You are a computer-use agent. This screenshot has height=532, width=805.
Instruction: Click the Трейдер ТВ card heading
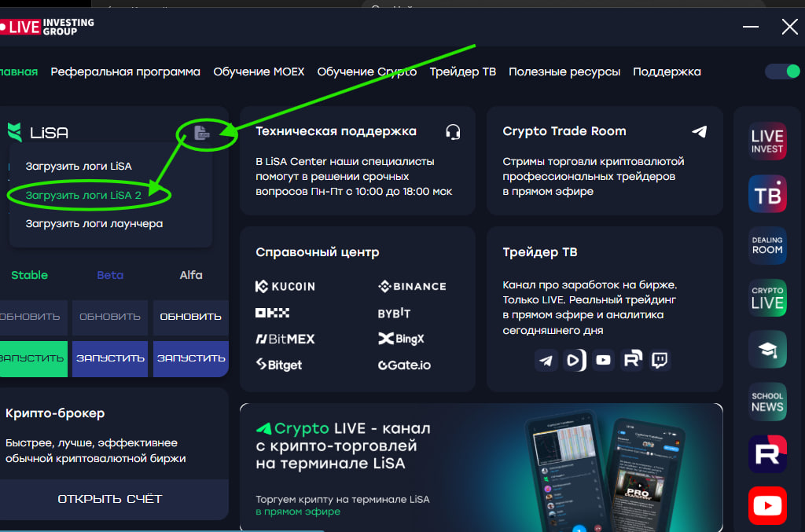(539, 252)
